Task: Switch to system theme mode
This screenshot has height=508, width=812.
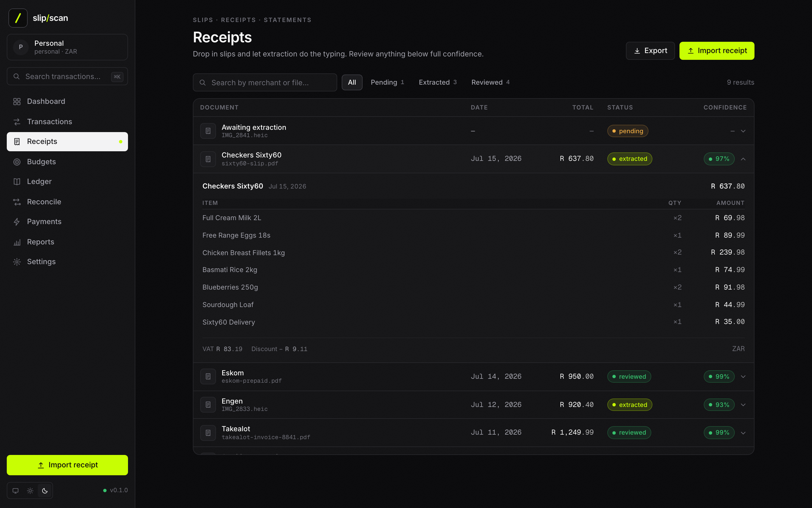Action: [16, 491]
